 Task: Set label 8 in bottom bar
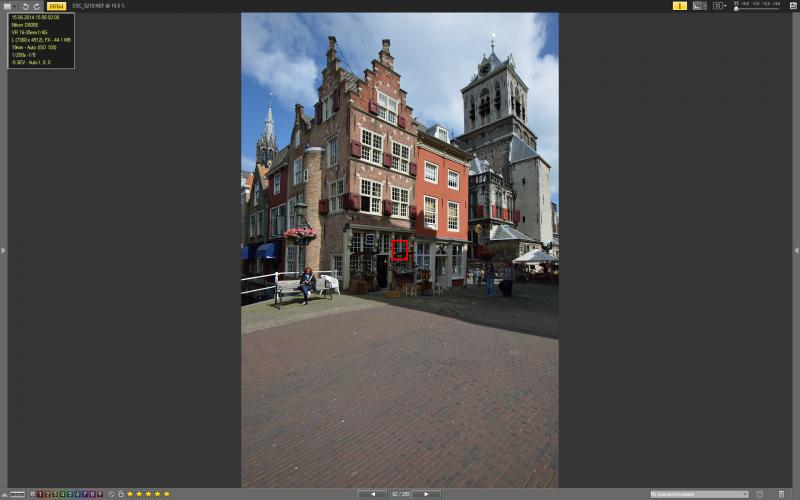pos(92,494)
